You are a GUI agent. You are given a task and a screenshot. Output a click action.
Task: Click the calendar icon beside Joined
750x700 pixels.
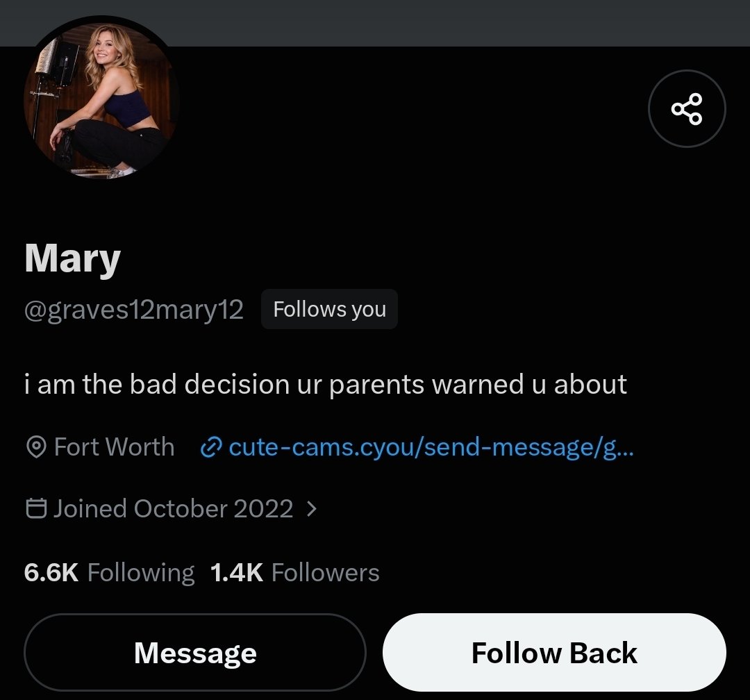coord(36,508)
